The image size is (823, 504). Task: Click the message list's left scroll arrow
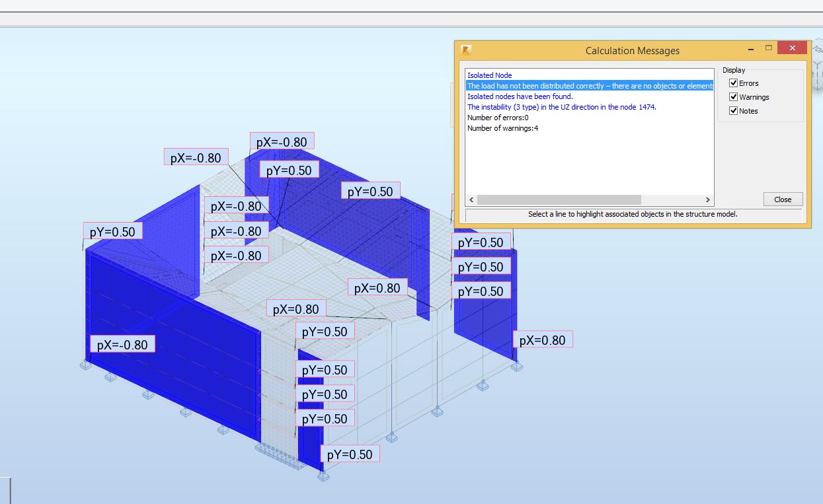click(471, 199)
